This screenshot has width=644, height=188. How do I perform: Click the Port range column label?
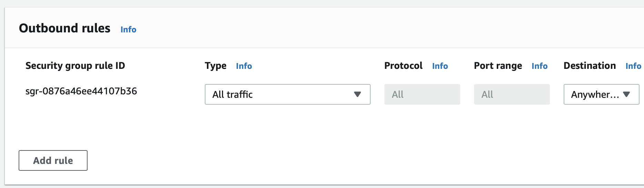(498, 66)
